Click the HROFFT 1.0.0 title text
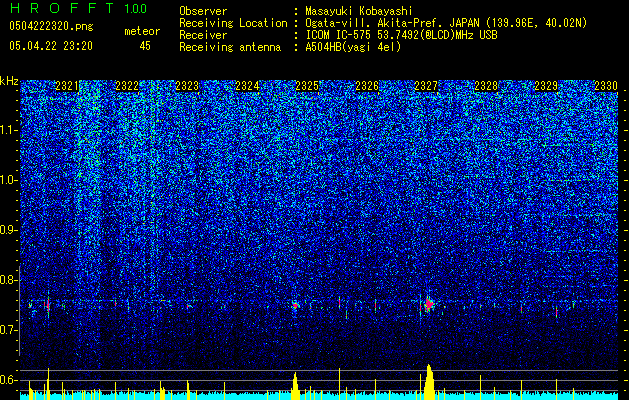This screenshot has height=400, width=629. tap(78, 8)
